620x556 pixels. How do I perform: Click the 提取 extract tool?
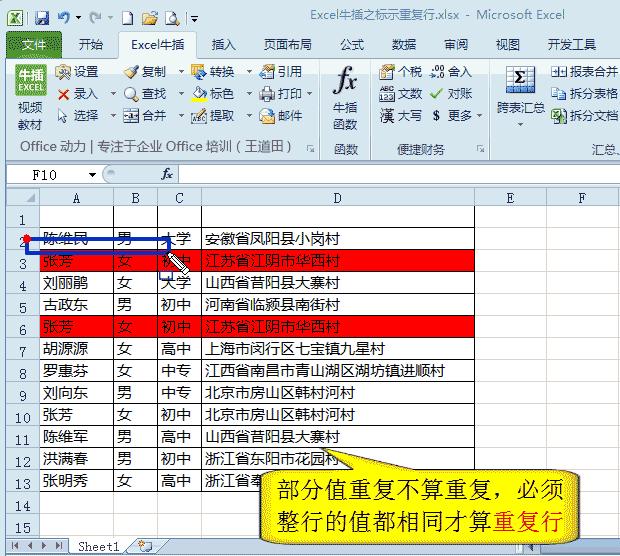click(213, 116)
